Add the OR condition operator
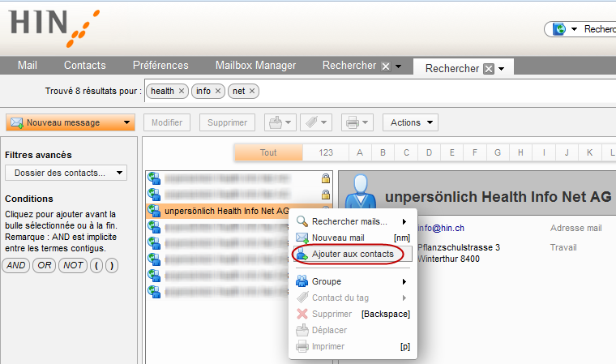The height and width of the screenshot is (364, 616). [45, 265]
